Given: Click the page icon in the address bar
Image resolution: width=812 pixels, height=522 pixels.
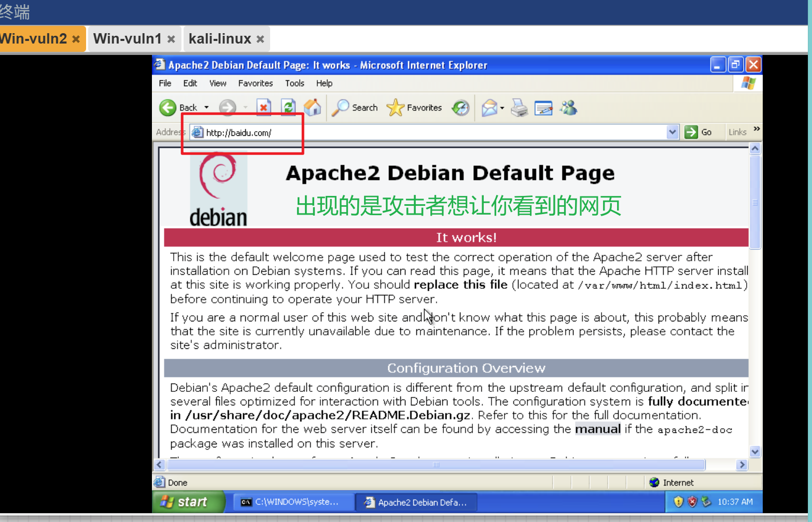Looking at the screenshot, I should pos(197,132).
